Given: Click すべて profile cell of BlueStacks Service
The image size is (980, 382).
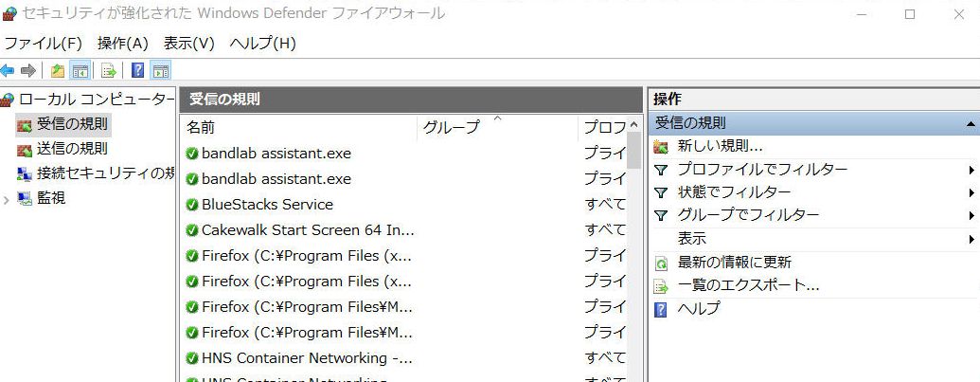Looking at the screenshot, I should (605, 205).
